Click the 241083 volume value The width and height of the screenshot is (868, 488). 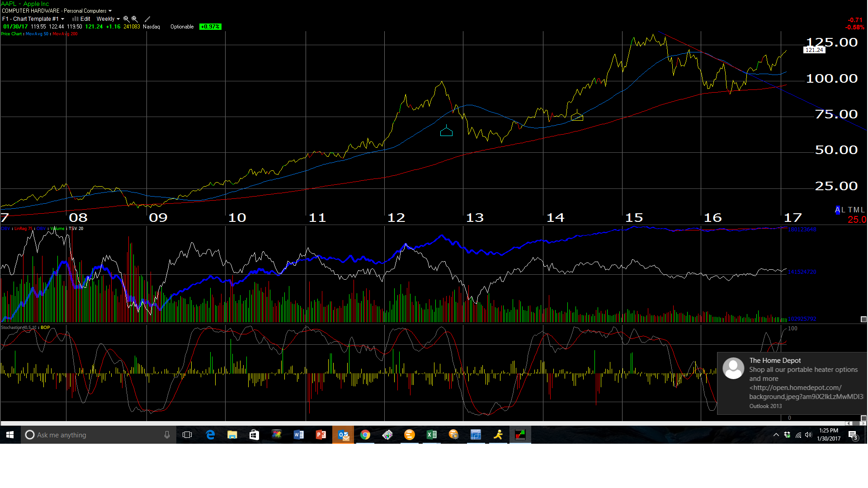coord(132,27)
